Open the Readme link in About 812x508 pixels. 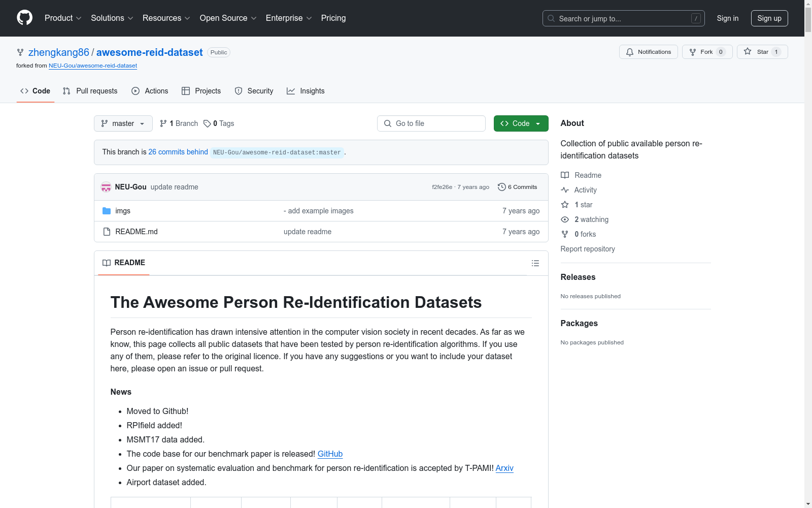(581, 175)
